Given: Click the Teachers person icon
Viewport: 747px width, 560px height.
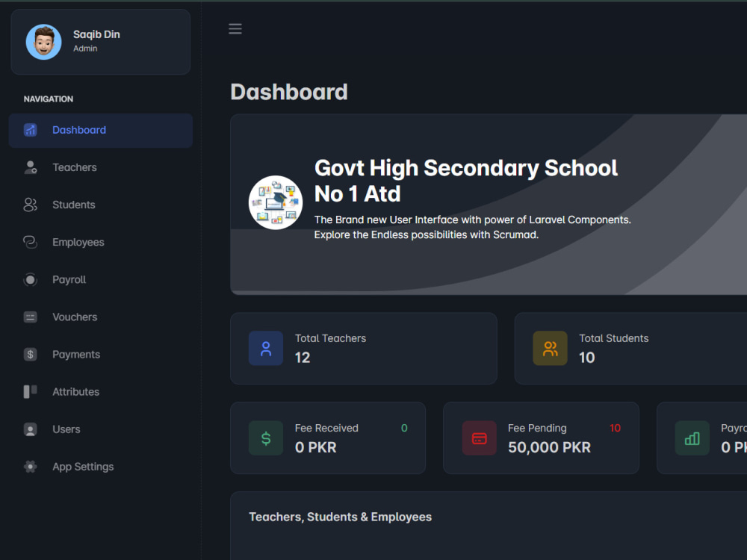Looking at the screenshot, I should pyautogui.click(x=30, y=167).
